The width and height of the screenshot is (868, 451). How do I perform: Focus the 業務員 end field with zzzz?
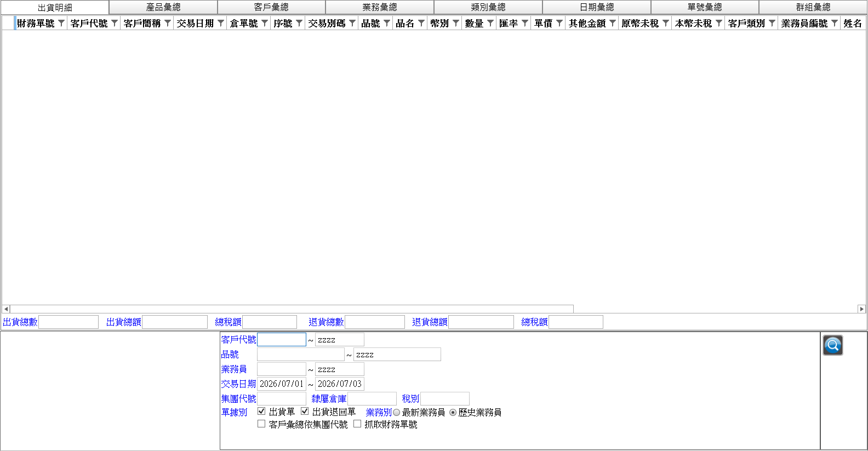pos(340,369)
